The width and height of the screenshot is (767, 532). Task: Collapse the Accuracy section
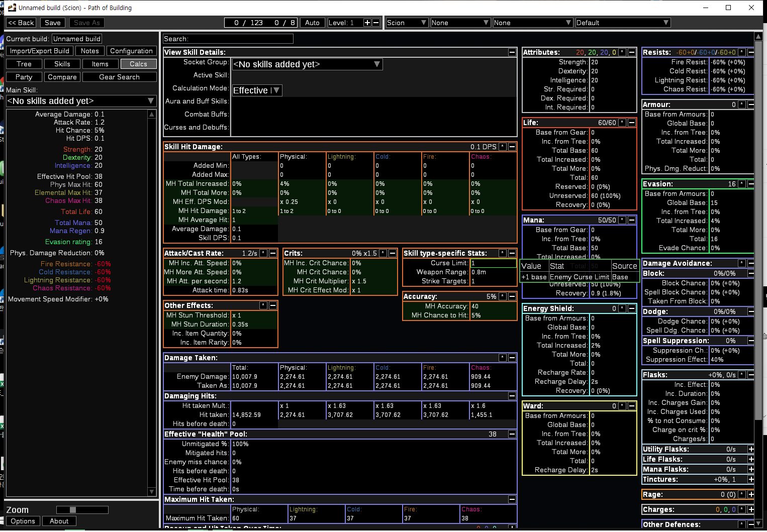512,296
